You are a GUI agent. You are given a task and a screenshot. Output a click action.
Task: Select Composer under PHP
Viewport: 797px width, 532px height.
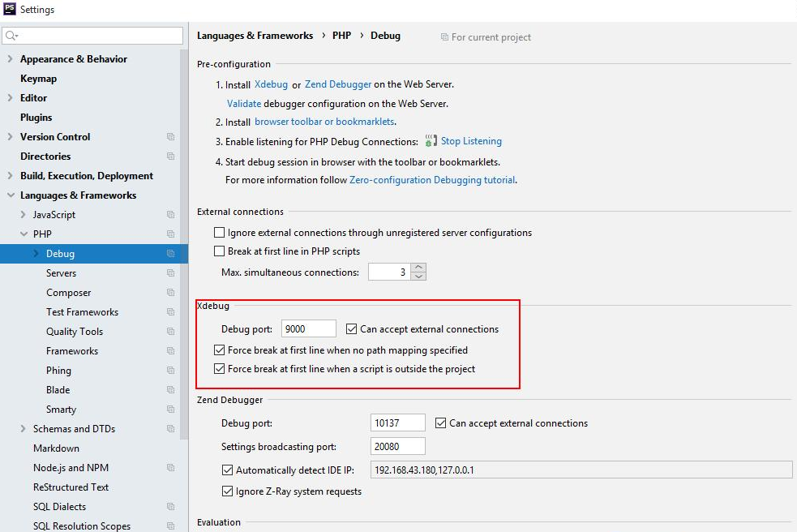(x=69, y=293)
